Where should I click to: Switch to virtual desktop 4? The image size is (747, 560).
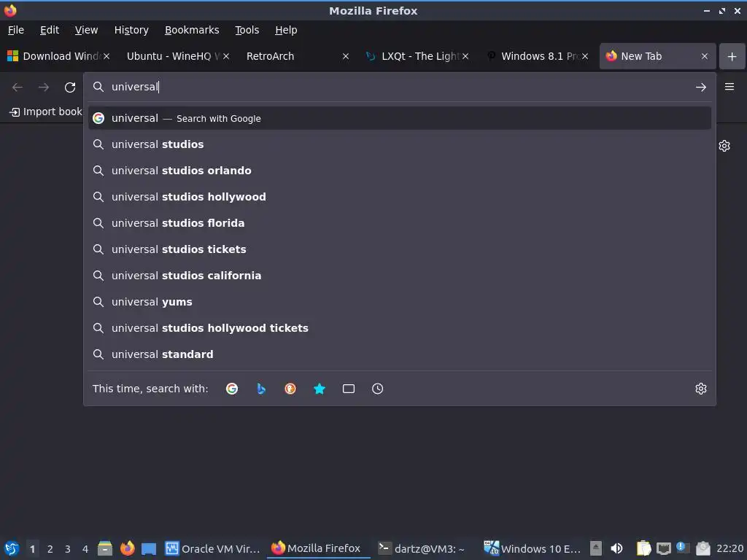coord(85,549)
